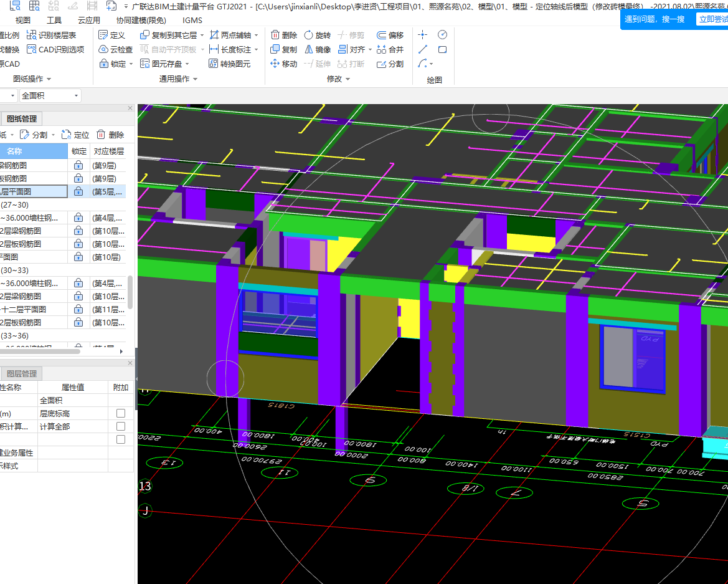
Task: Switch to the 图层管理 tab
Action: pos(21,374)
